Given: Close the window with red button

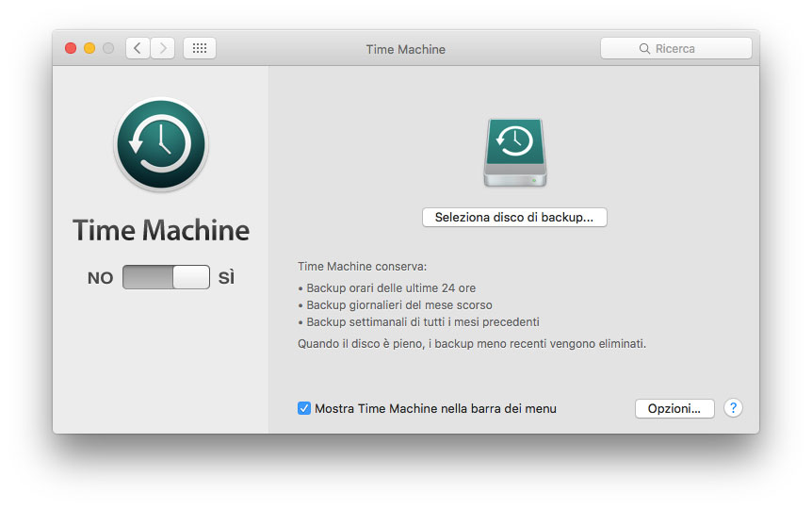Looking at the screenshot, I should click(71, 48).
